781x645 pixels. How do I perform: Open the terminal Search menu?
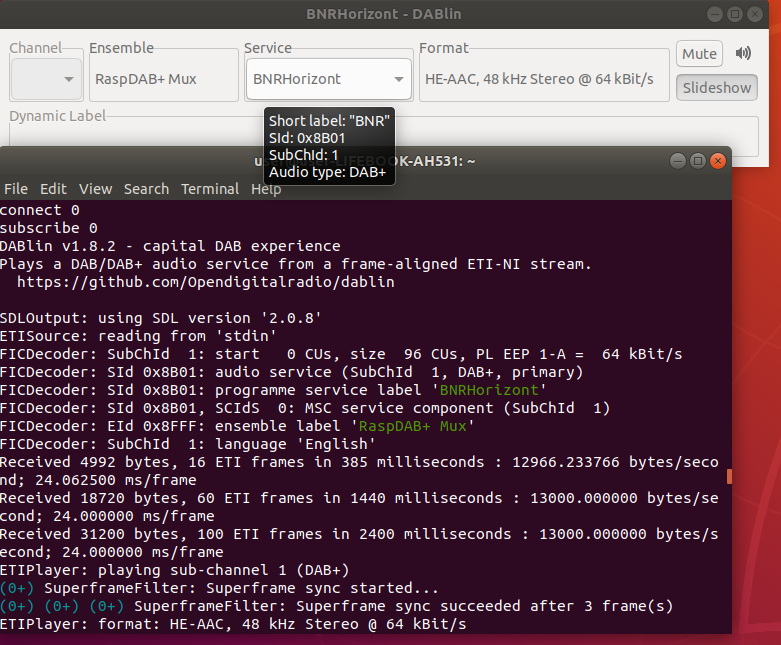pos(146,189)
